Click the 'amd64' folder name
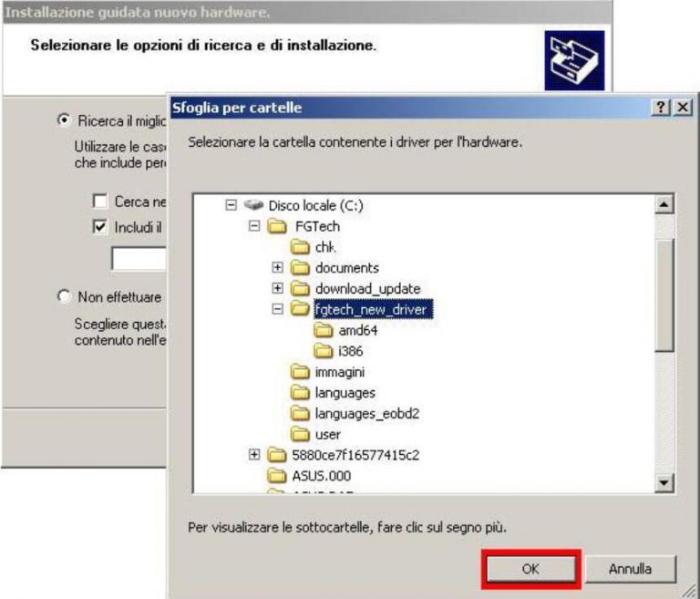 pyautogui.click(x=358, y=330)
